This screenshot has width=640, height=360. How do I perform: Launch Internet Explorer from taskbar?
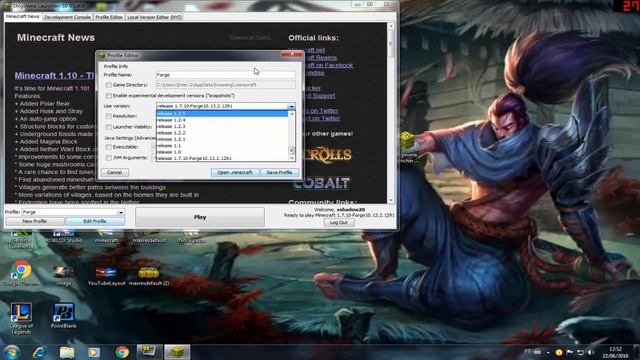point(39,352)
